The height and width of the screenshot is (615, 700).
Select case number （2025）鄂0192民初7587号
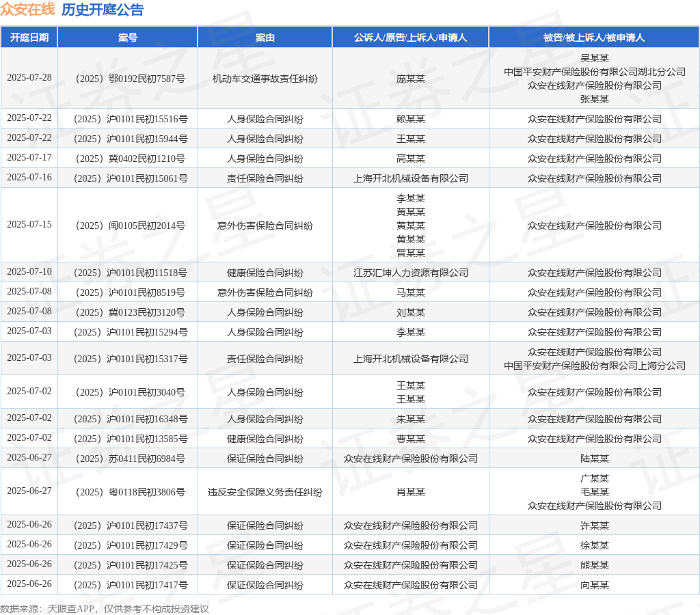point(128,79)
